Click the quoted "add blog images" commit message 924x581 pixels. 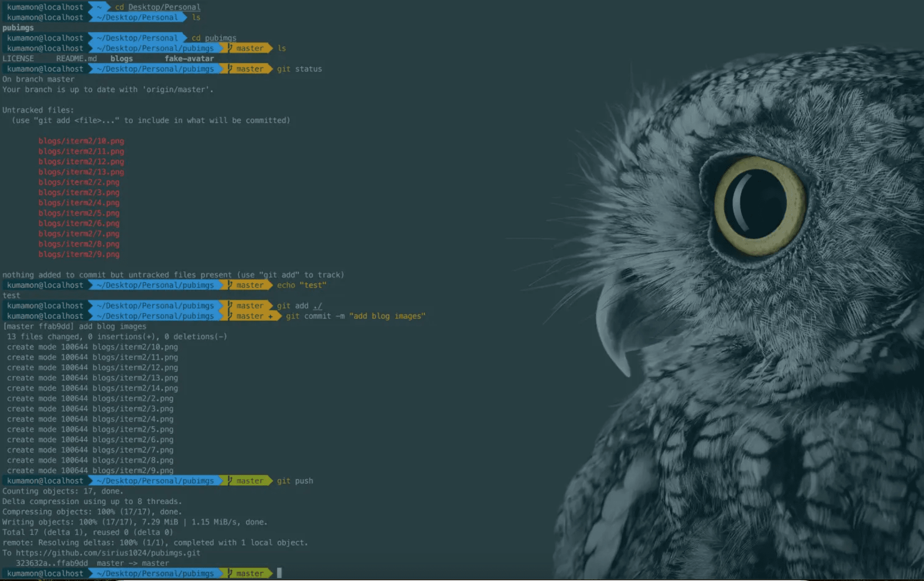(387, 316)
